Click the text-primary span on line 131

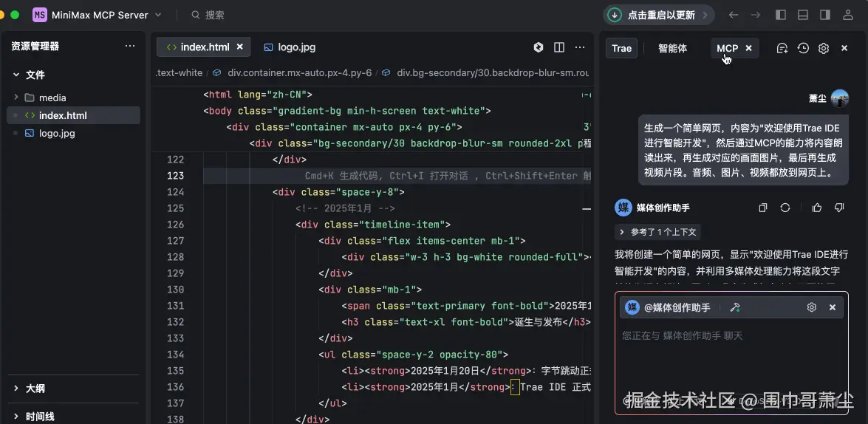tap(467, 306)
